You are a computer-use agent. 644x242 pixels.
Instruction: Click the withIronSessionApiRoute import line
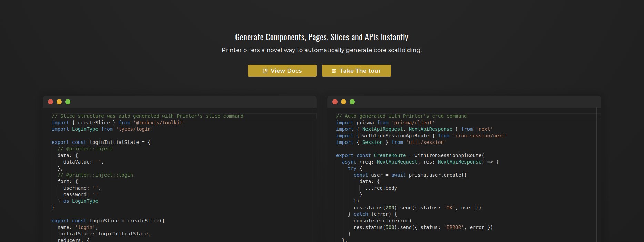422,136
